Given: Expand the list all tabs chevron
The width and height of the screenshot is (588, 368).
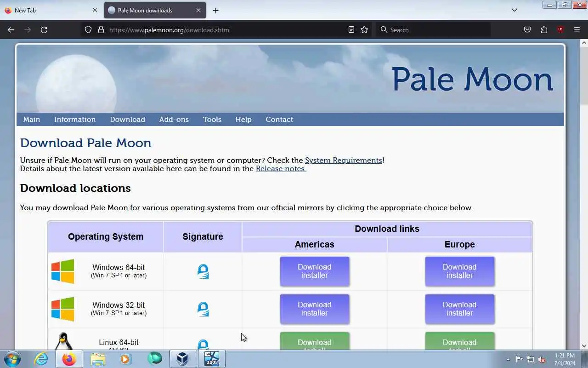Looking at the screenshot, I should (514, 10).
